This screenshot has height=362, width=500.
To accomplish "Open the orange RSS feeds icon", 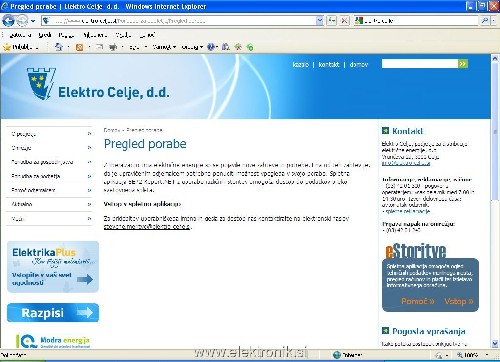I will click(x=79, y=47).
